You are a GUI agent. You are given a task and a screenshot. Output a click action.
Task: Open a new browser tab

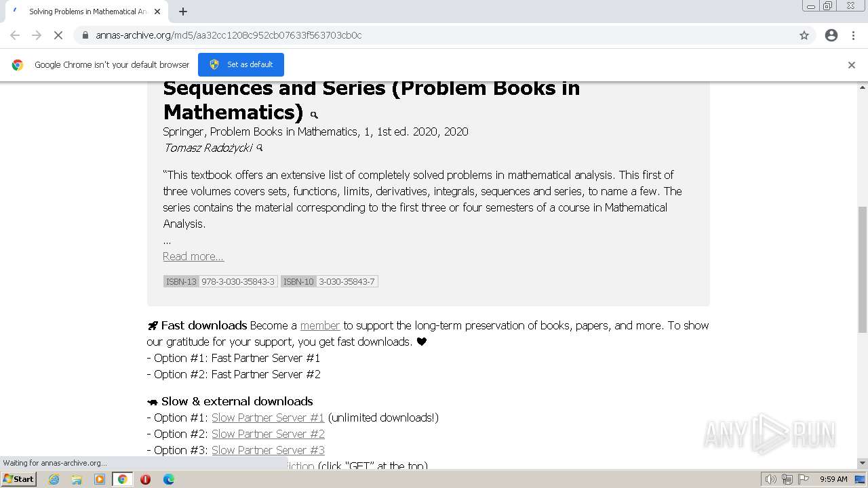pos(183,12)
